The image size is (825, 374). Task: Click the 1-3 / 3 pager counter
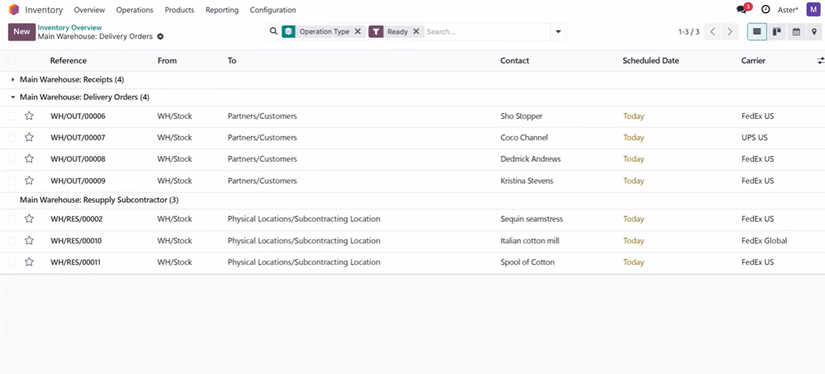click(x=689, y=32)
